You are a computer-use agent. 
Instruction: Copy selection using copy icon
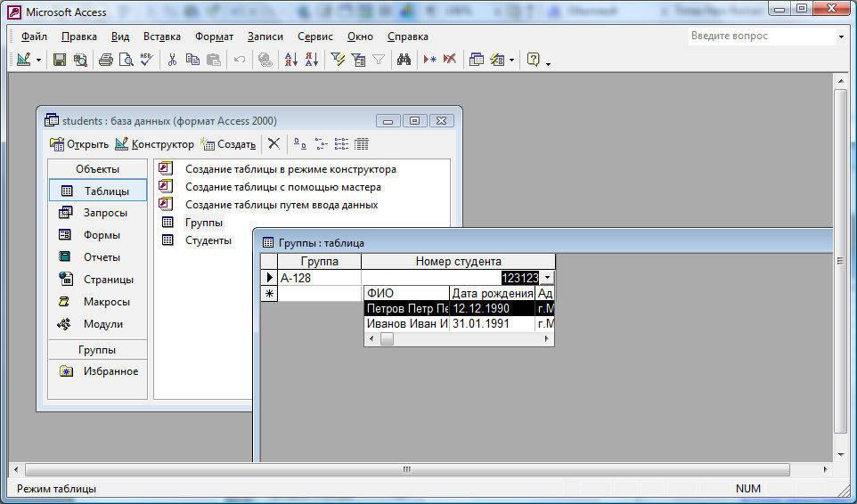pyautogui.click(x=193, y=60)
